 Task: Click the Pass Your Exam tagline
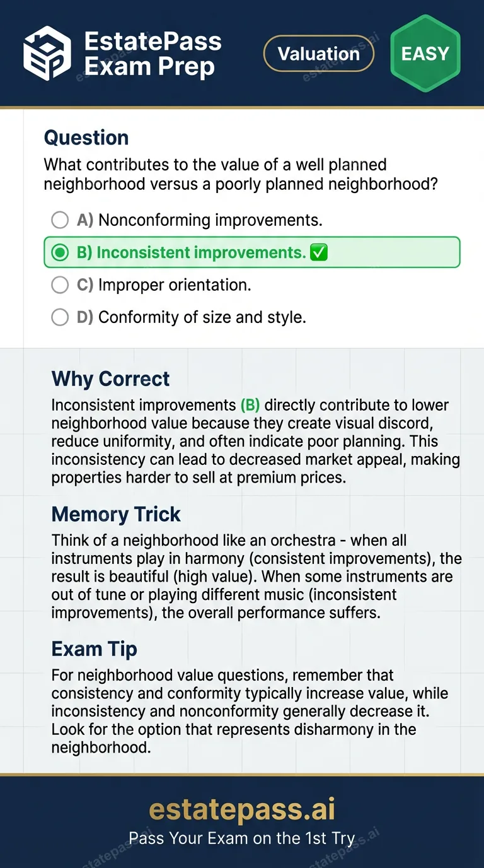click(x=242, y=838)
